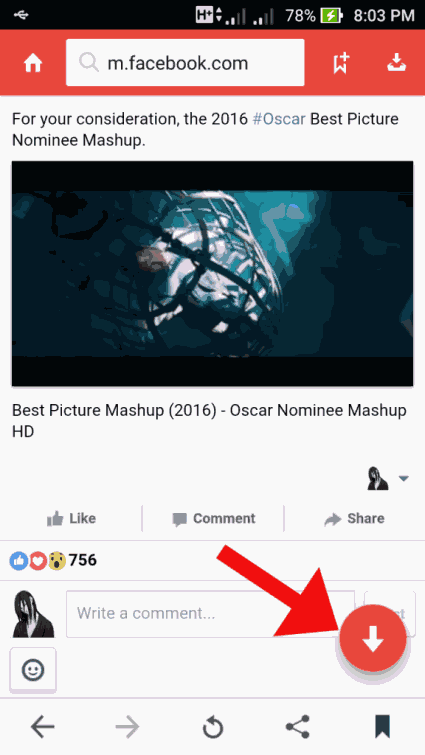425x755 pixels.
Task: Tap the home icon in browser toolbar
Action: (33, 63)
